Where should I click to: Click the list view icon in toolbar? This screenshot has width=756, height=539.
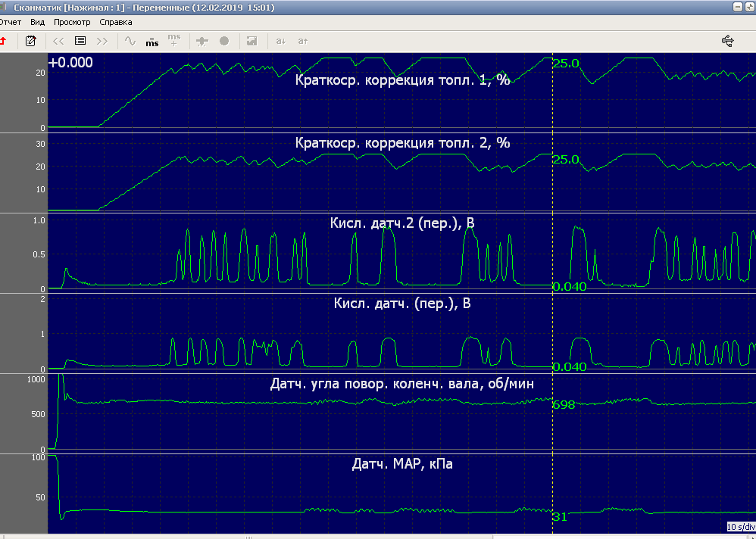(x=80, y=41)
